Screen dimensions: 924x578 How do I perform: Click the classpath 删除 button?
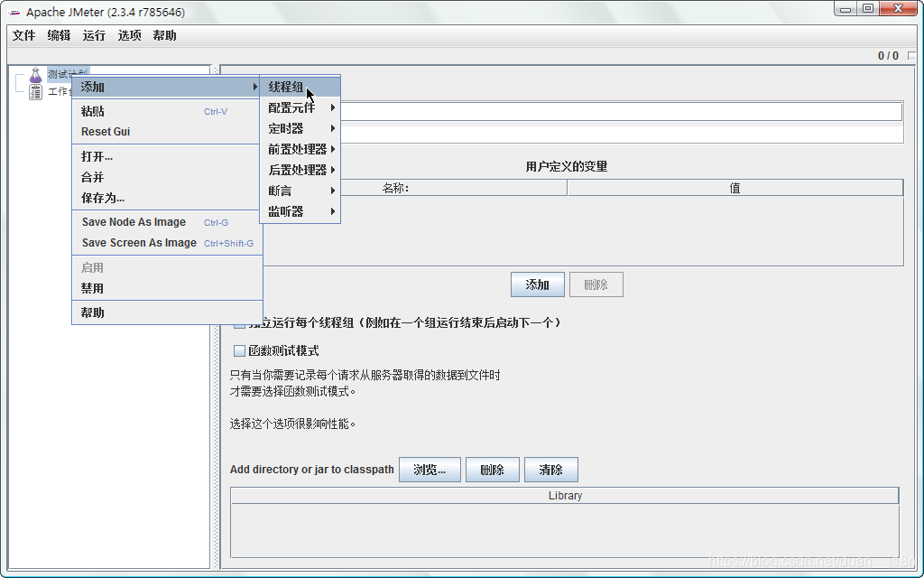point(492,470)
